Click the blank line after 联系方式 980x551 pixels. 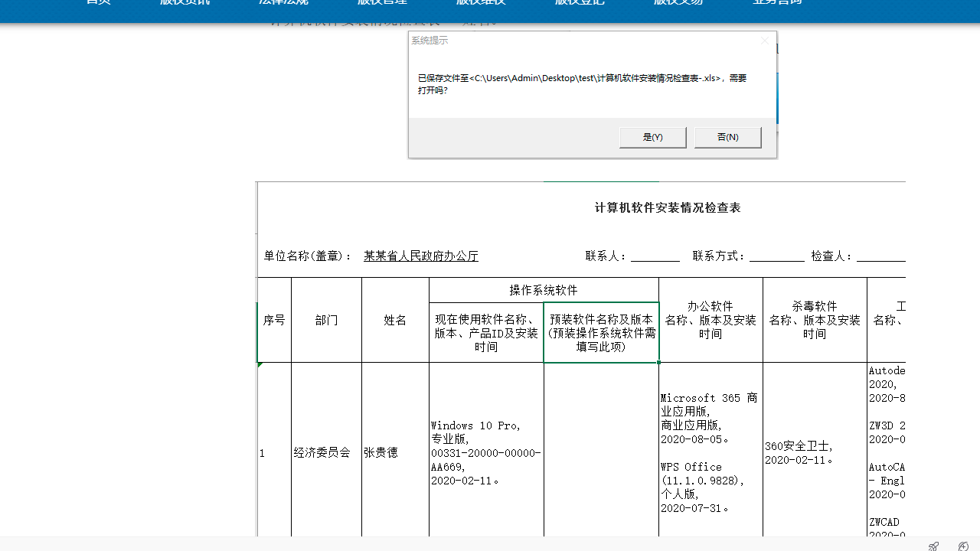click(777, 256)
